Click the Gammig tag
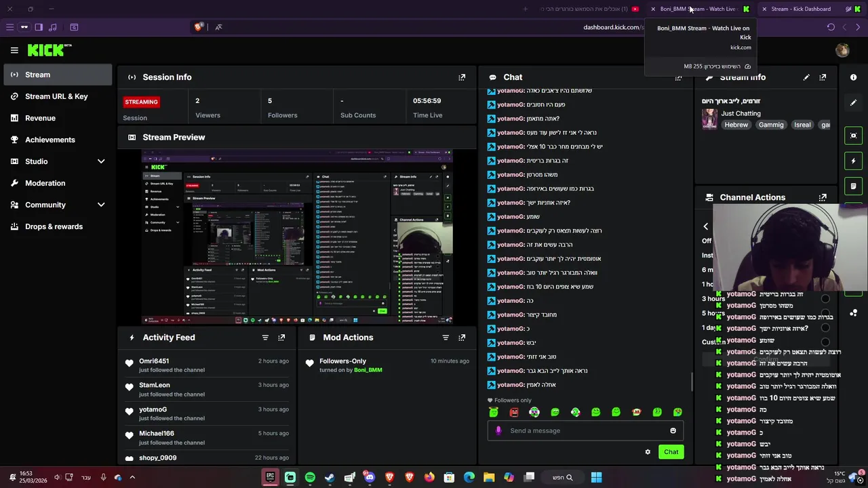Screen dimensions: 868x488 pos(771,125)
